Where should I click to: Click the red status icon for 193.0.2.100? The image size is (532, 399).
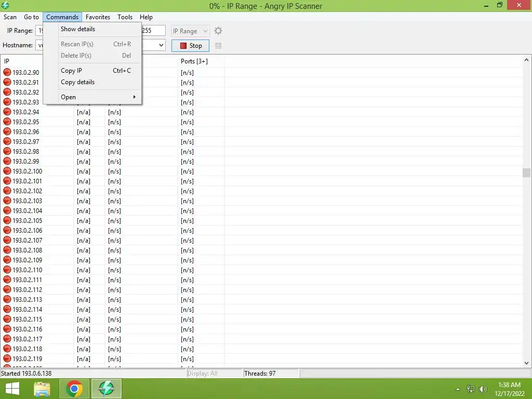tap(7, 171)
